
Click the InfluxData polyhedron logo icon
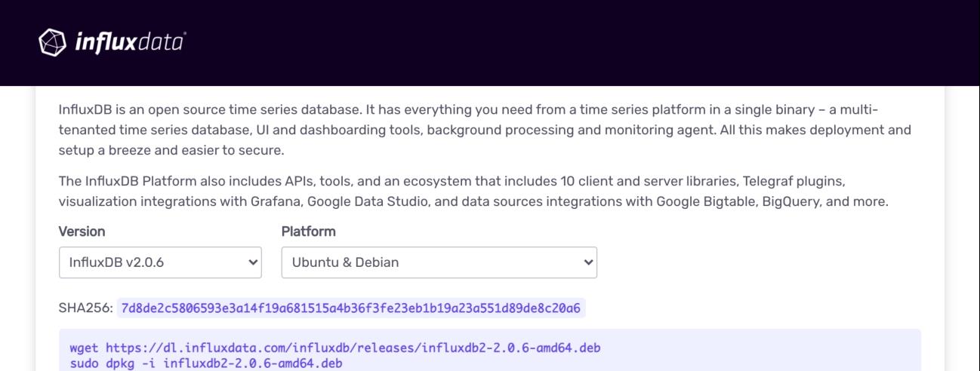[53, 43]
